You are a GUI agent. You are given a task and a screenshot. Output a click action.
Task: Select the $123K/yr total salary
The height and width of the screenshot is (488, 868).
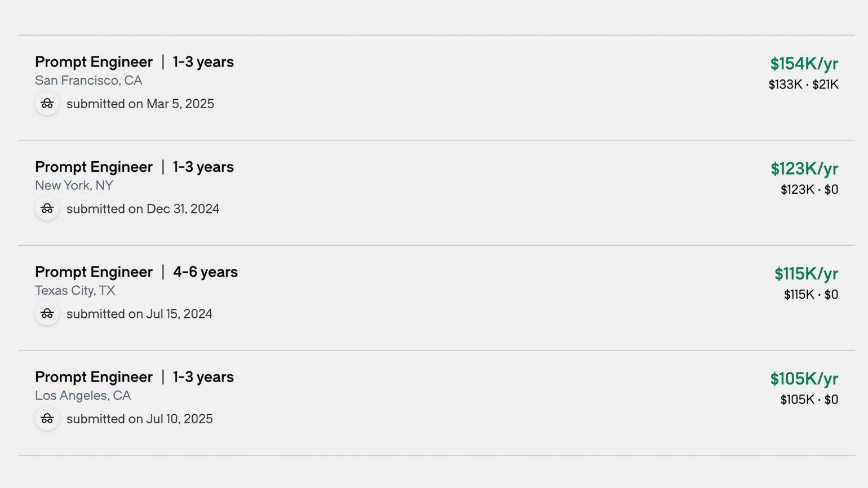point(804,168)
